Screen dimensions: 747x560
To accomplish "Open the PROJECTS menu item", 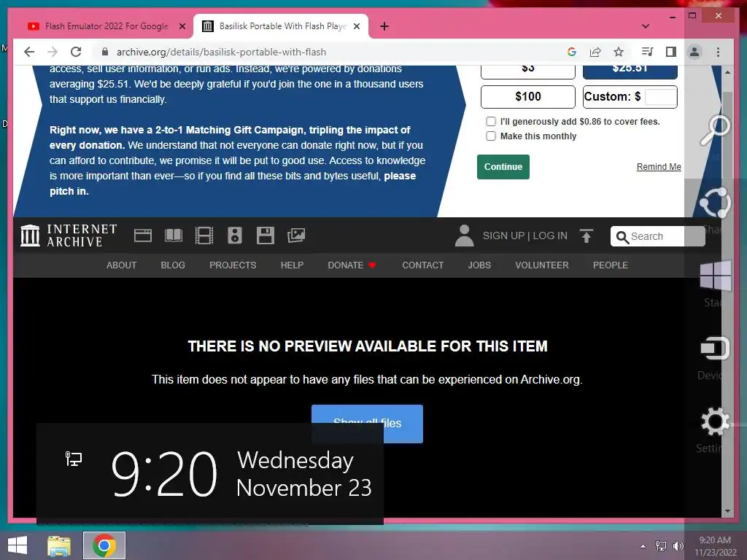I will (x=233, y=265).
